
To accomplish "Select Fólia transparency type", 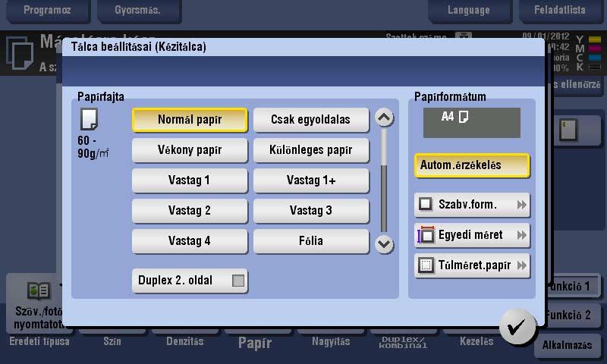I will click(311, 241).
